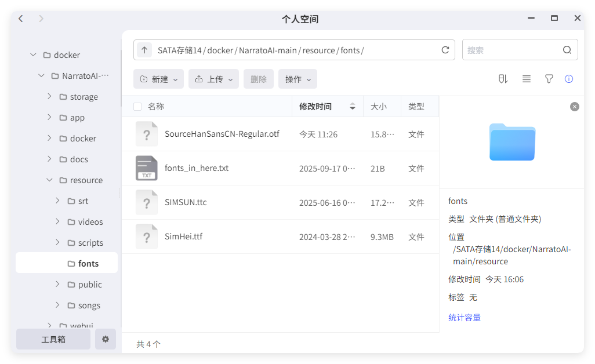Switch to list view icon

pyautogui.click(x=527, y=79)
